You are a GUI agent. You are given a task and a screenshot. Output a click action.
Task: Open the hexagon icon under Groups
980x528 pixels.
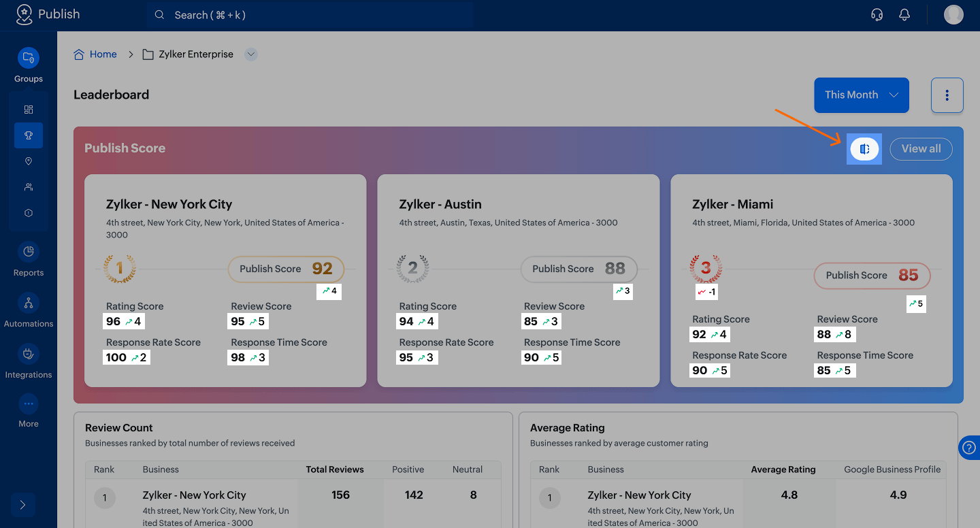click(x=29, y=213)
